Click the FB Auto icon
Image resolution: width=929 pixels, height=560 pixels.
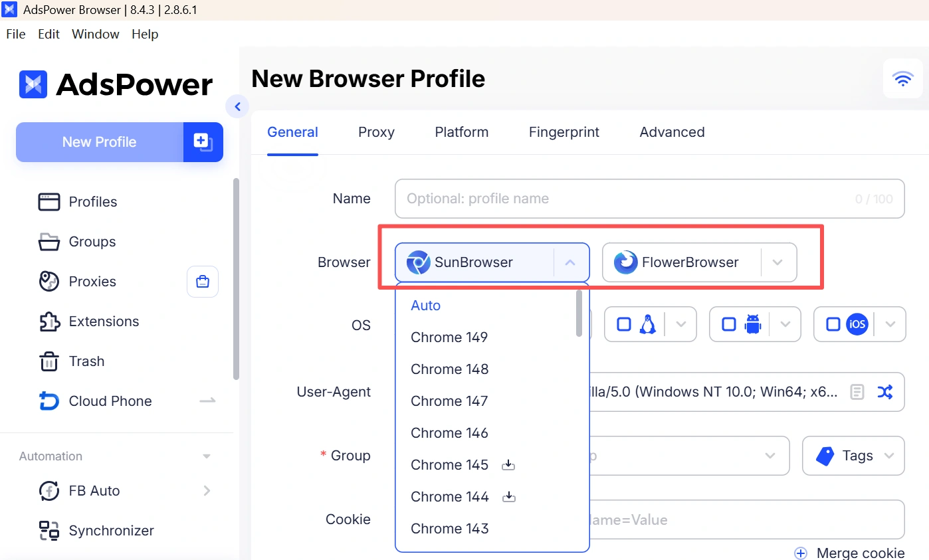49,491
